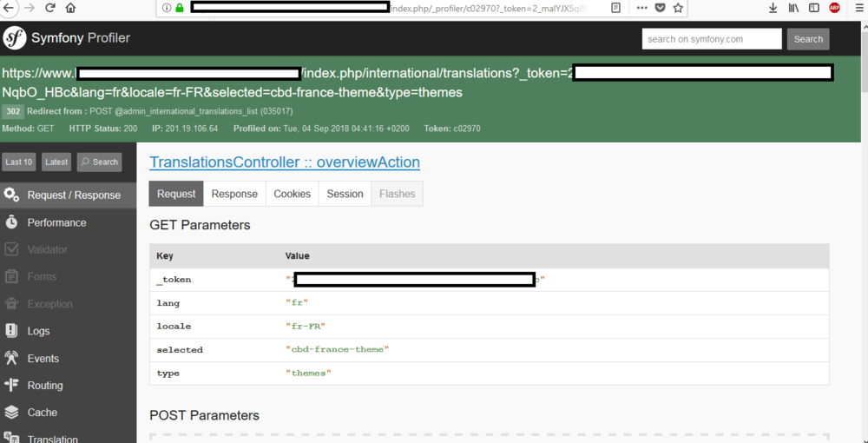Switch to the Cookies tab
Screen dimensions: 868x443
(292, 194)
